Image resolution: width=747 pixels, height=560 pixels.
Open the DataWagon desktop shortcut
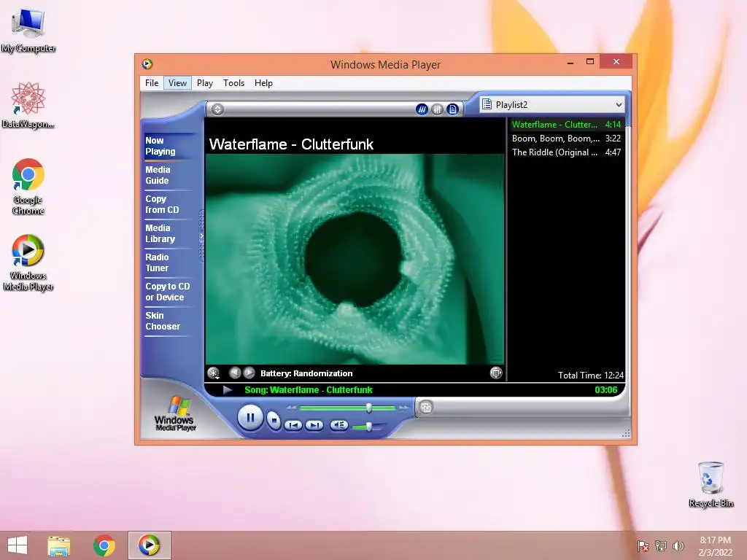[28, 105]
